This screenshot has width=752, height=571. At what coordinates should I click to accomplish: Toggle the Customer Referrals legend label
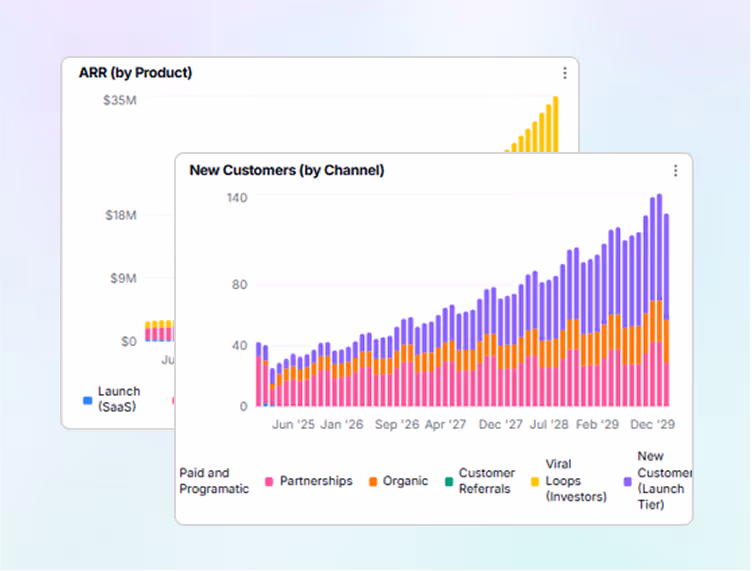tap(486, 481)
